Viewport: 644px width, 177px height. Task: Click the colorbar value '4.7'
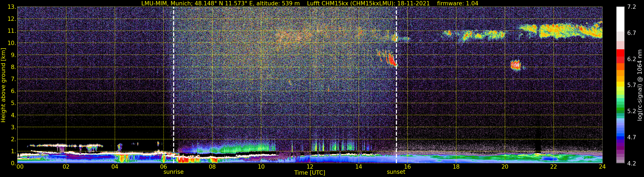pos(632,137)
